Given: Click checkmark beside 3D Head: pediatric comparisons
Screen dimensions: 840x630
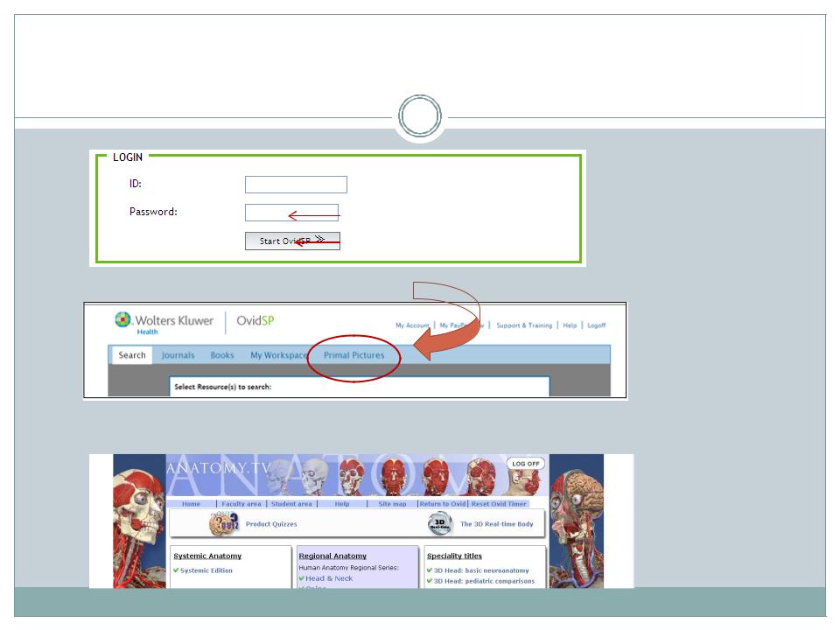Looking at the screenshot, I should pyautogui.click(x=430, y=580).
